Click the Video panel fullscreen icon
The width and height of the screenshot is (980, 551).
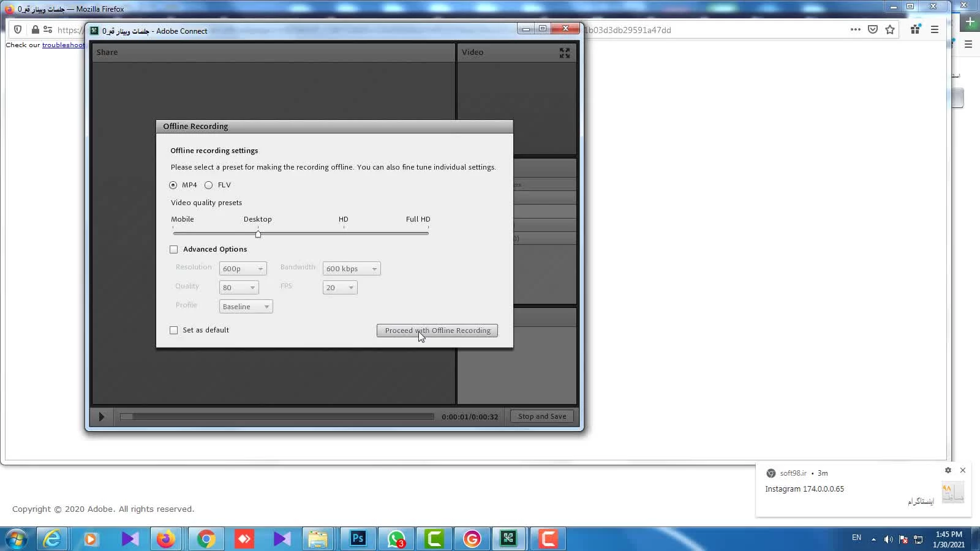(x=564, y=53)
